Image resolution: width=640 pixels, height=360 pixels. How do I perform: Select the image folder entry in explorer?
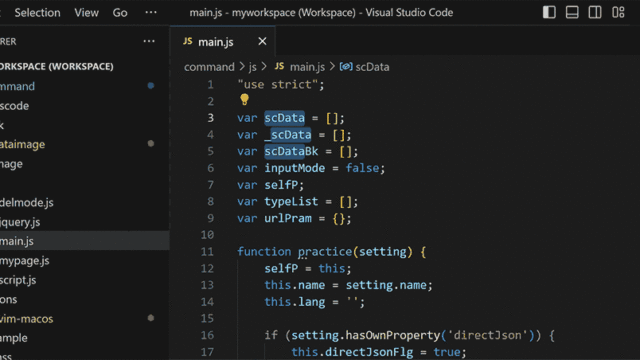11,164
